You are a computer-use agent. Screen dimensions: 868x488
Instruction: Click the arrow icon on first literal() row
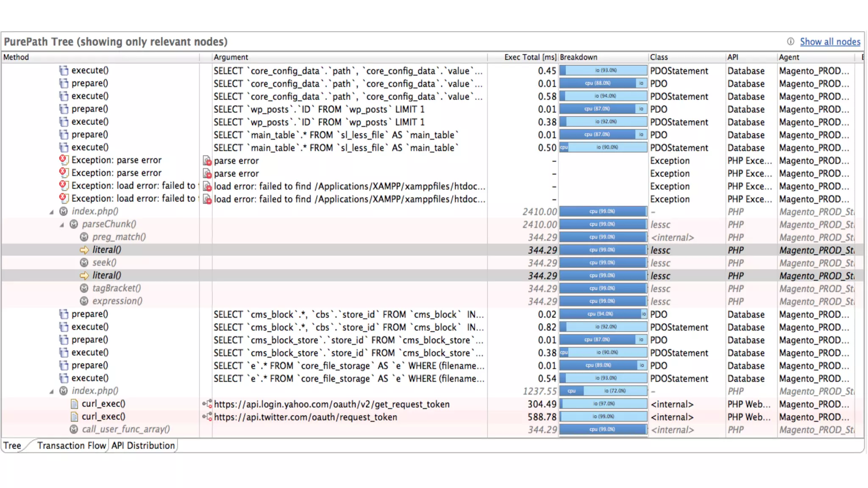click(x=84, y=250)
